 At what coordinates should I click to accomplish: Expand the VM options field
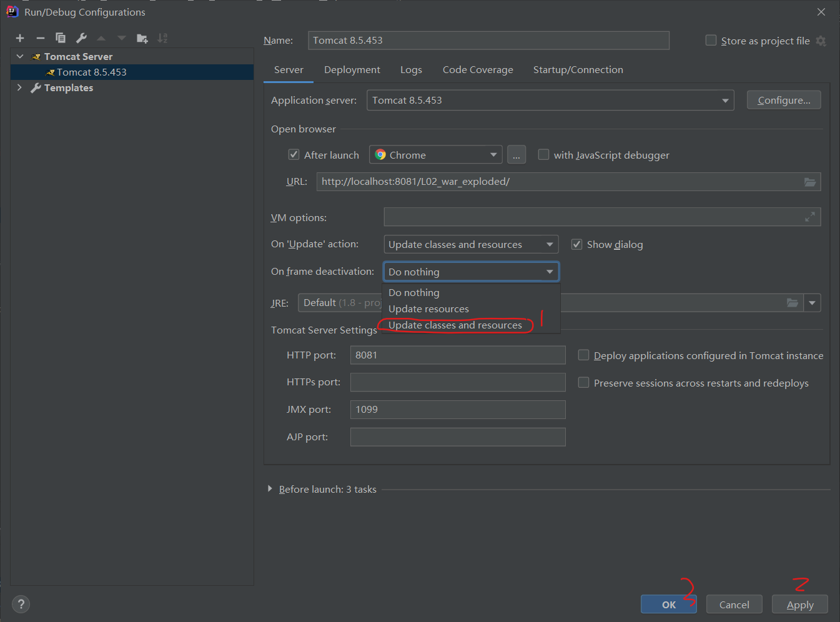click(810, 217)
